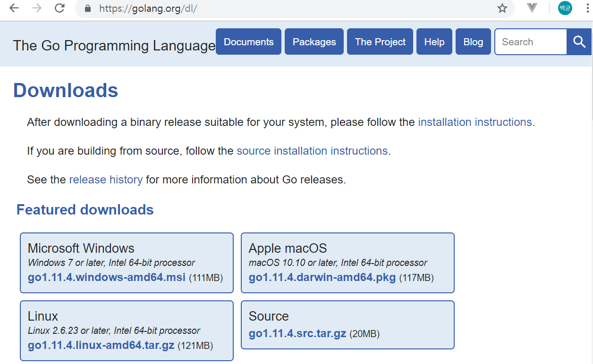Click the Downloads page heading

tap(66, 91)
